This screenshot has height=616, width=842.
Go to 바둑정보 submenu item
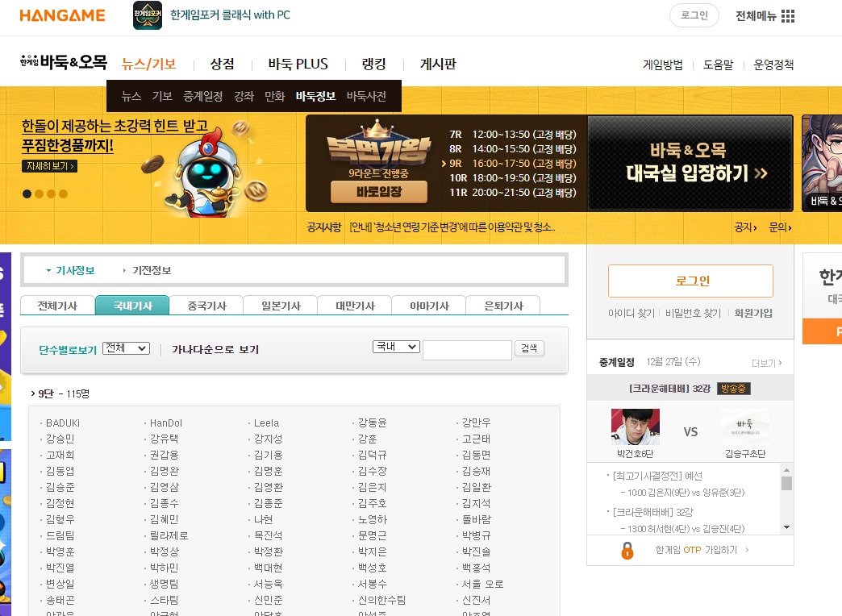coord(316,96)
